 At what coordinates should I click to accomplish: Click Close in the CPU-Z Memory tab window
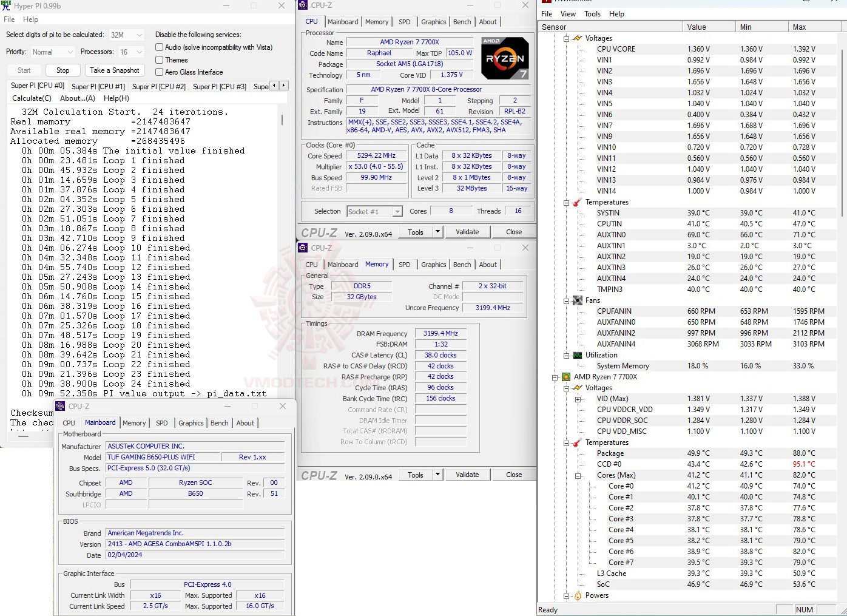pyautogui.click(x=514, y=475)
